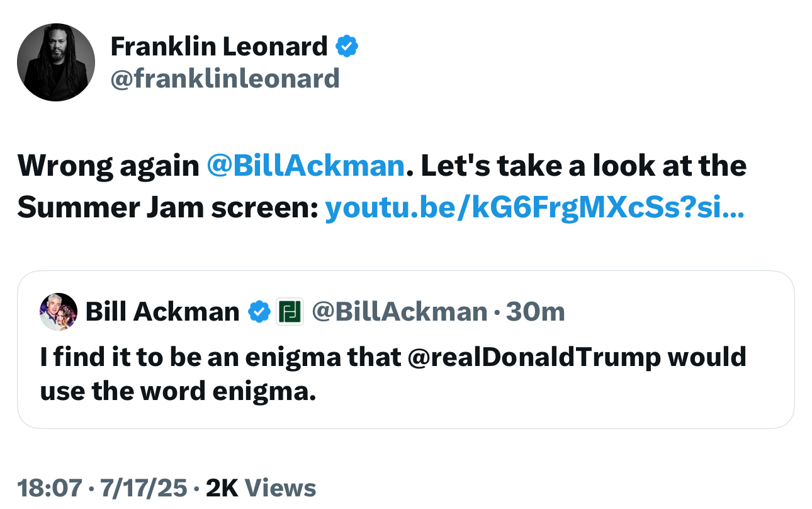Click the 18:07 post time
This screenshot has height=509, width=812.
[50, 488]
